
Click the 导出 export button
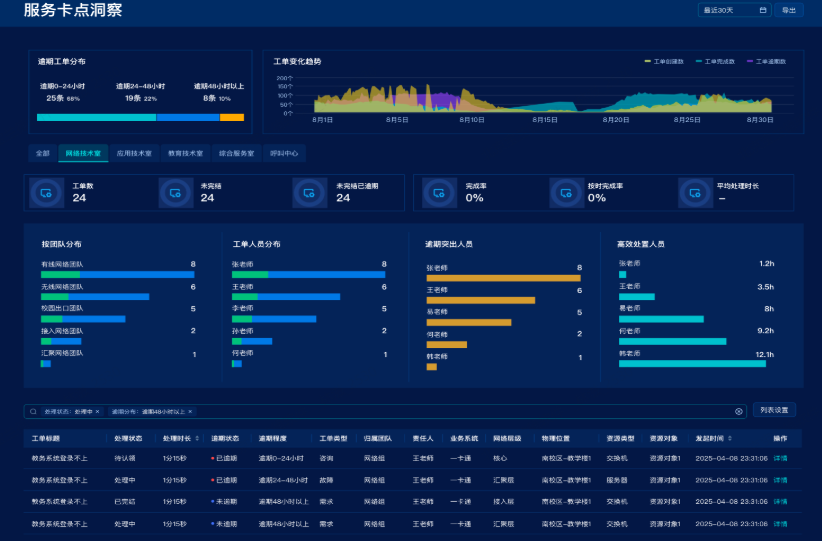tap(788, 10)
